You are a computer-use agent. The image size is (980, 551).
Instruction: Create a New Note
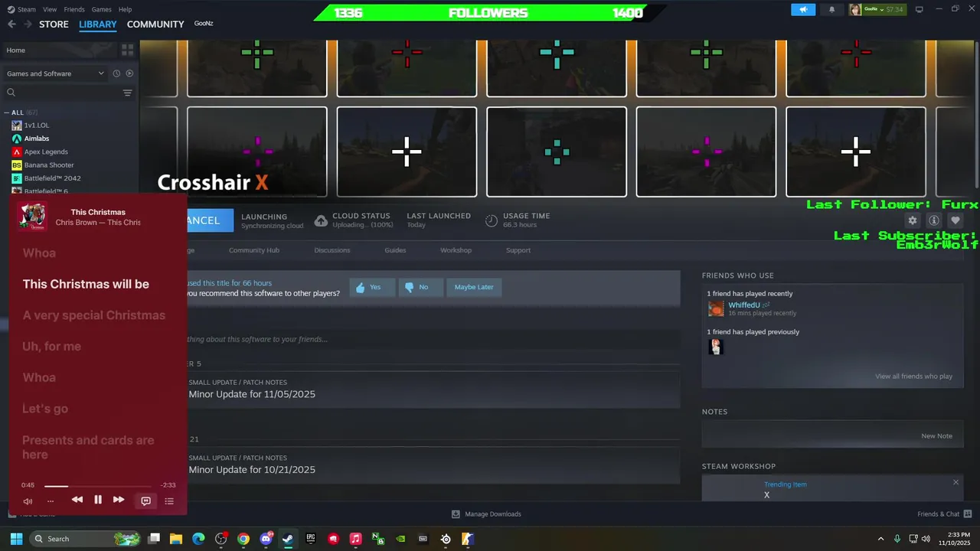[936, 436]
